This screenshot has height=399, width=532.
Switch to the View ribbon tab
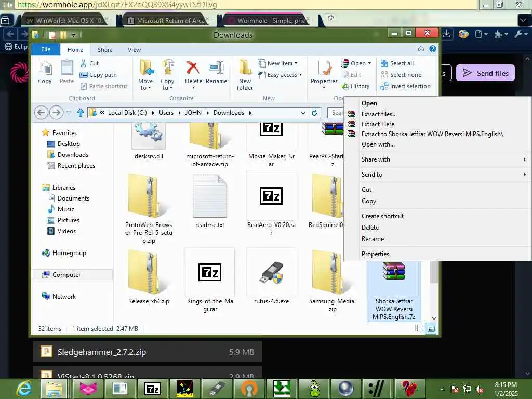tap(134, 50)
